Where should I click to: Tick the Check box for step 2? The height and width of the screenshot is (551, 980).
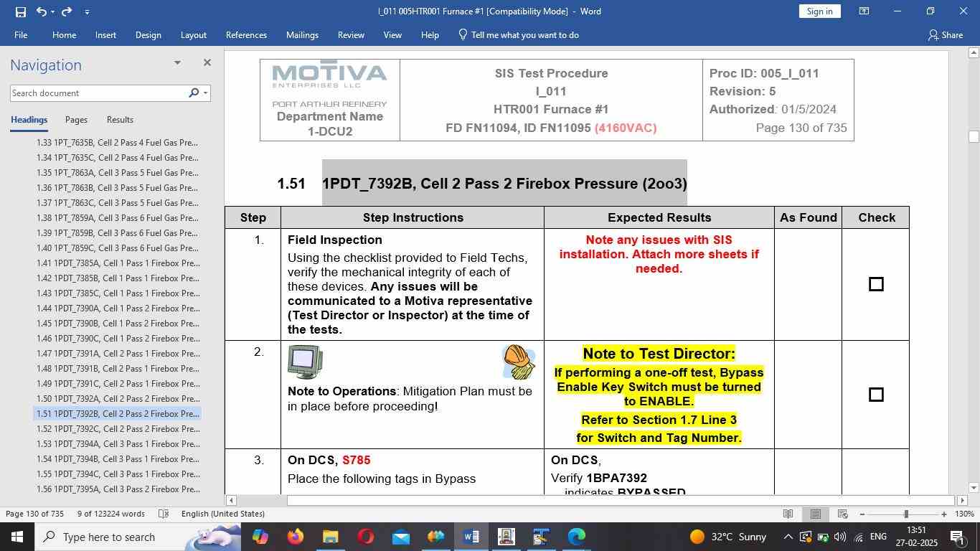click(876, 395)
